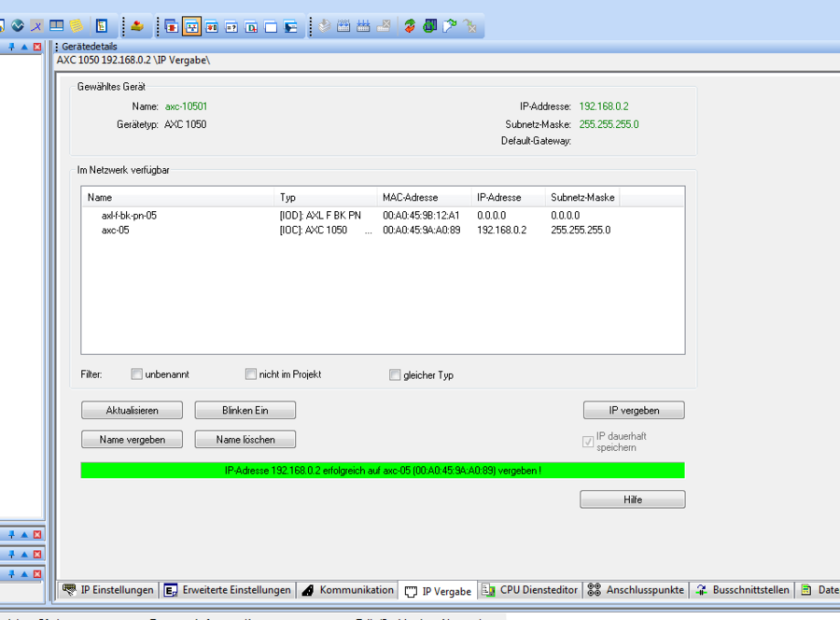Click the grip handle left of Gerätedetails title

click(56, 47)
